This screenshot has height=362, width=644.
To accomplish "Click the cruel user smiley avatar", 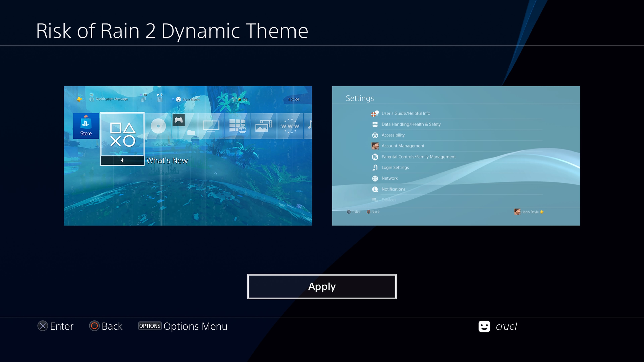I will coord(484,326).
